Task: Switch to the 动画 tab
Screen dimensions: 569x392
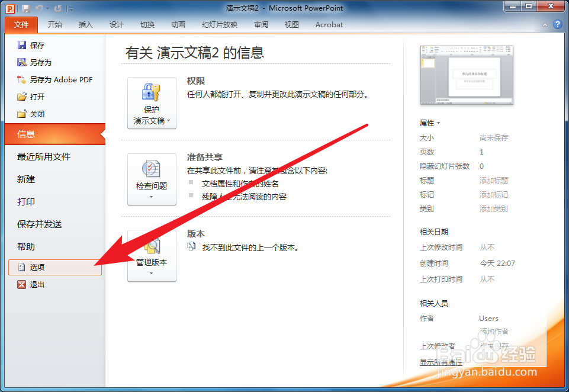Action: [178, 25]
